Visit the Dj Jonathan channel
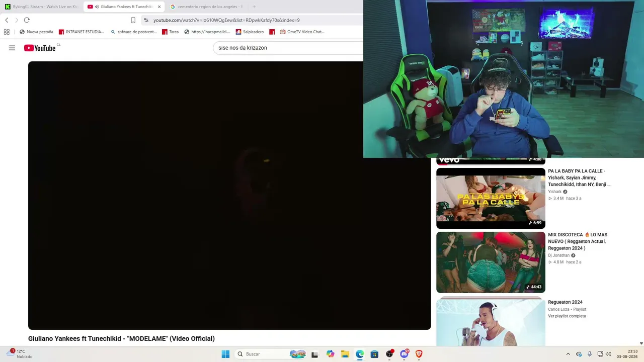This screenshot has width=644, height=362. [x=558, y=255]
